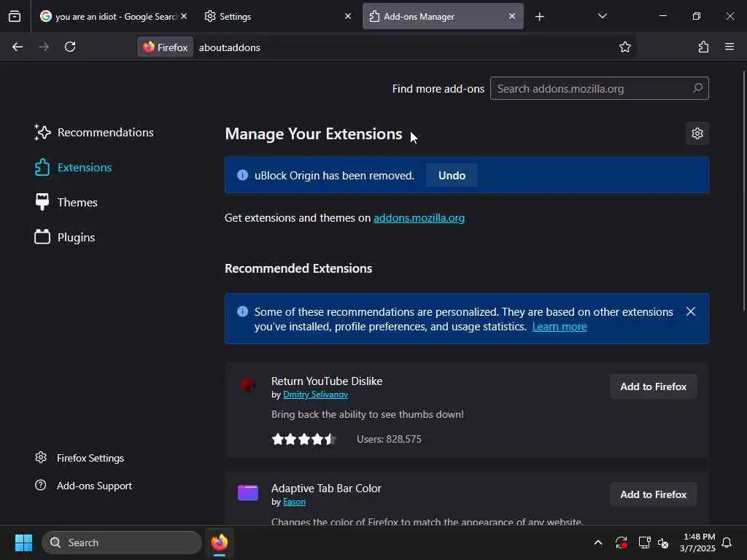The image size is (747, 560).
Task: Open Plugins in the sidebar
Action: [x=65, y=237]
